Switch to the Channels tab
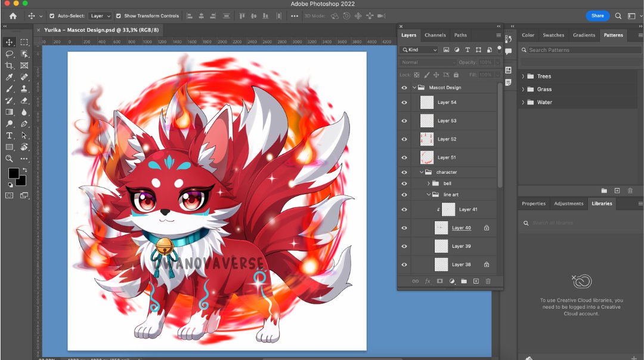 tap(435, 35)
